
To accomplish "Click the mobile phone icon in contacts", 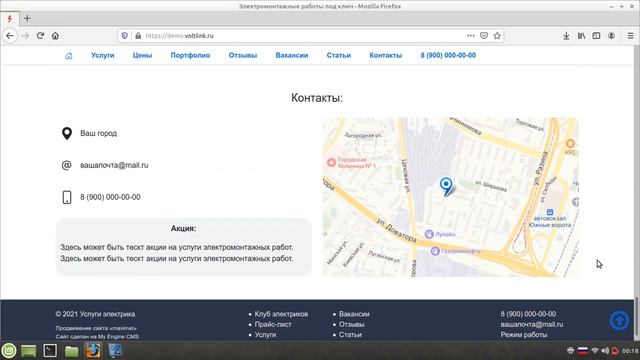I will coord(67,197).
